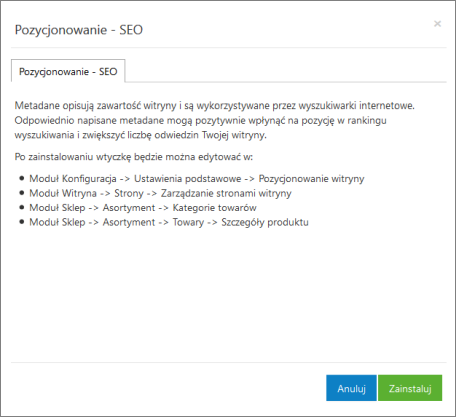Select the Pozycjonowanie - SEO tab
Image resolution: width=456 pixels, height=417 pixels.
point(68,71)
